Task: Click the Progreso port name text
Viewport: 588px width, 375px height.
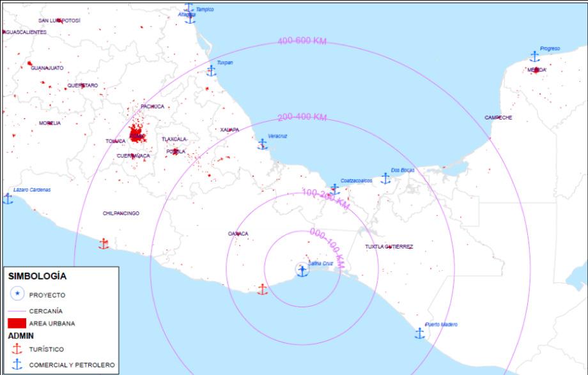Action: (x=550, y=49)
